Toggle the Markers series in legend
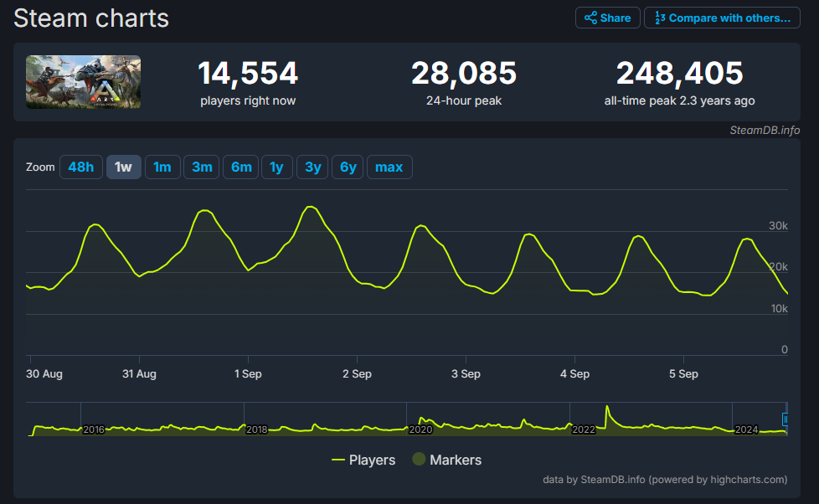 [447, 460]
